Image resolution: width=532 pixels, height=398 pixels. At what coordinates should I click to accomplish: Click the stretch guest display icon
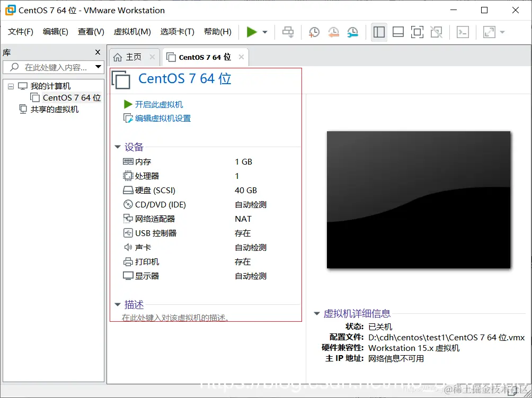coord(489,32)
